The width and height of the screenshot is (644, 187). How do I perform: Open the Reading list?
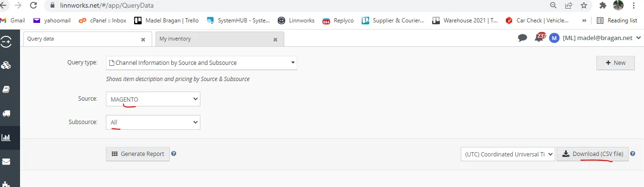617,21
